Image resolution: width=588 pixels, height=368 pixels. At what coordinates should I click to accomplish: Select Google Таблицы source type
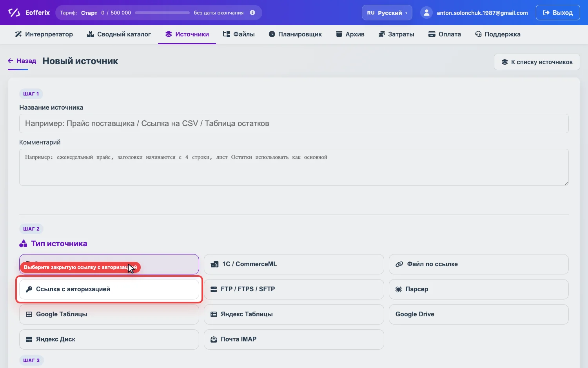pyautogui.click(x=109, y=314)
